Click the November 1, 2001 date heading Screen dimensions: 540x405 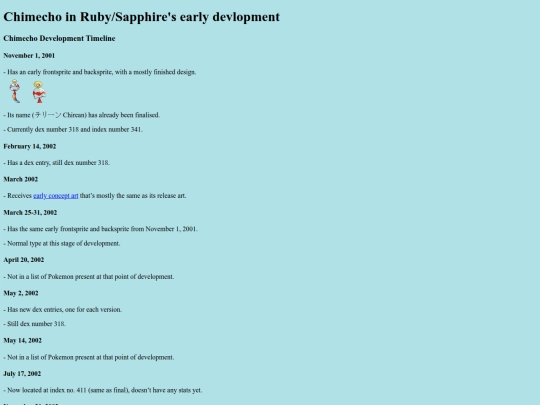pos(29,55)
